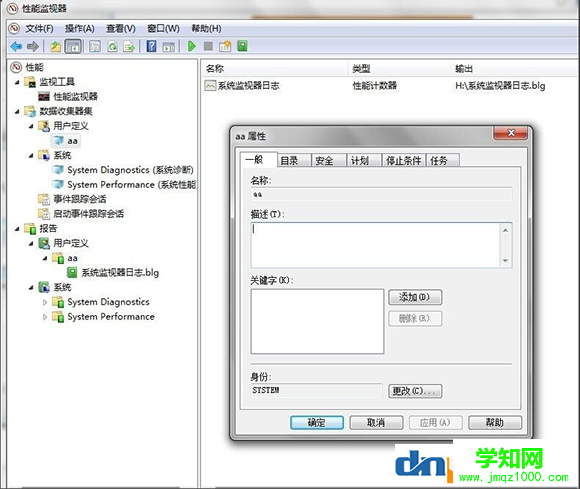The image size is (580, 489).
Task: Collapse the 报告 tree node
Action: (17, 229)
